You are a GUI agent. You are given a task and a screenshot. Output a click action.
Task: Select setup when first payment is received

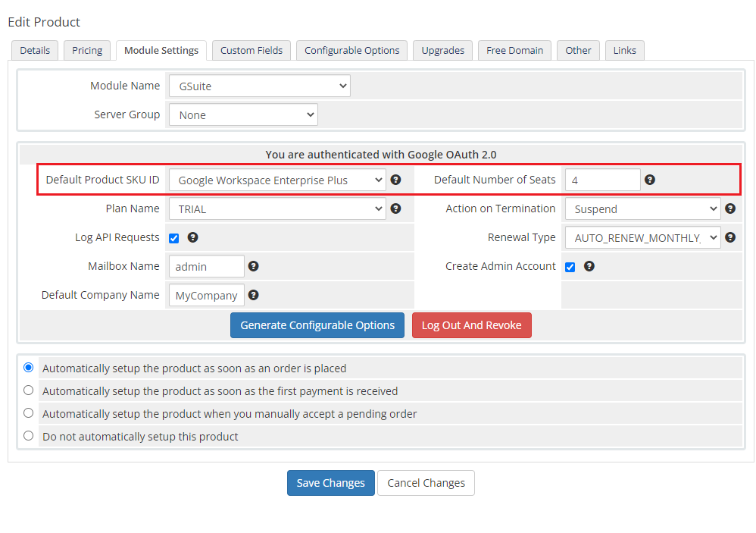click(x=29, y=390)
